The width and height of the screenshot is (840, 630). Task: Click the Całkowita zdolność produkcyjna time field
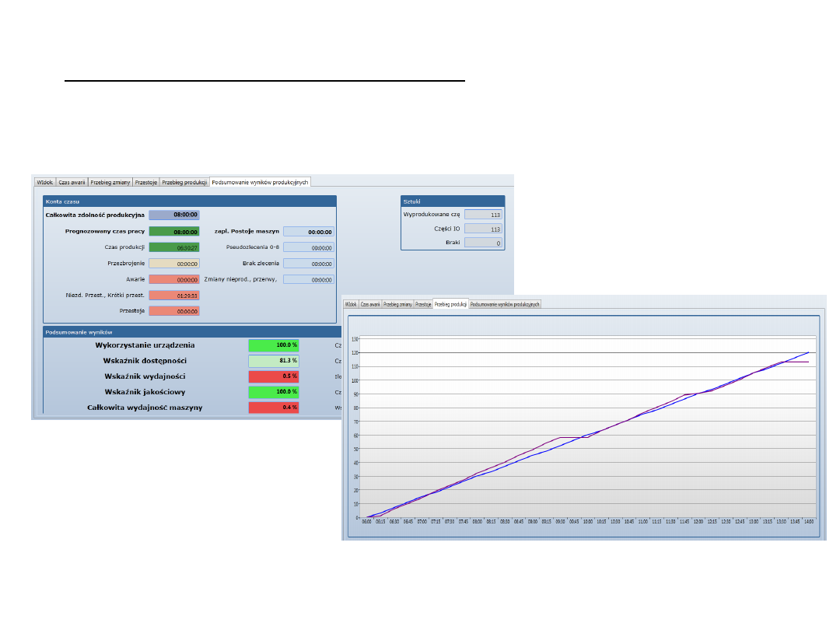coord(173,215)
